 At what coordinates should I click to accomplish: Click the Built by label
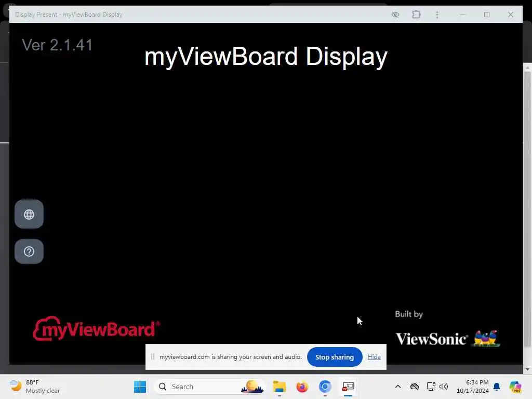[x=409, y=314]
